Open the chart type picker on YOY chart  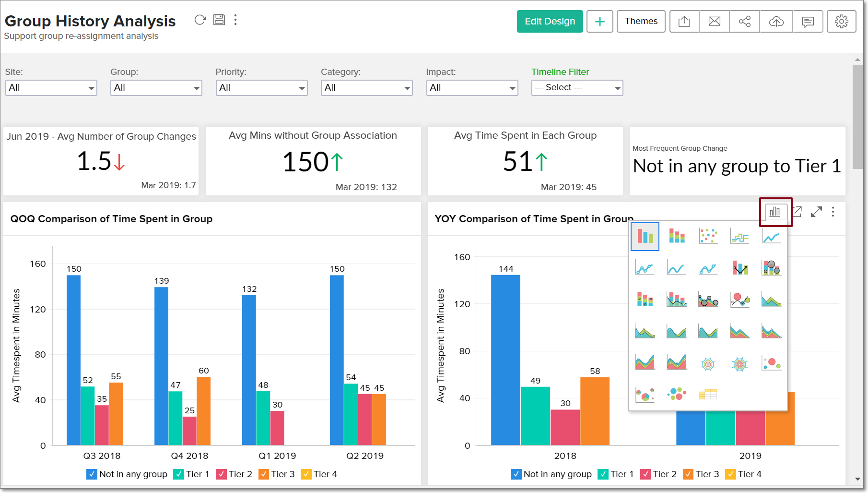[x=775, y=212]
